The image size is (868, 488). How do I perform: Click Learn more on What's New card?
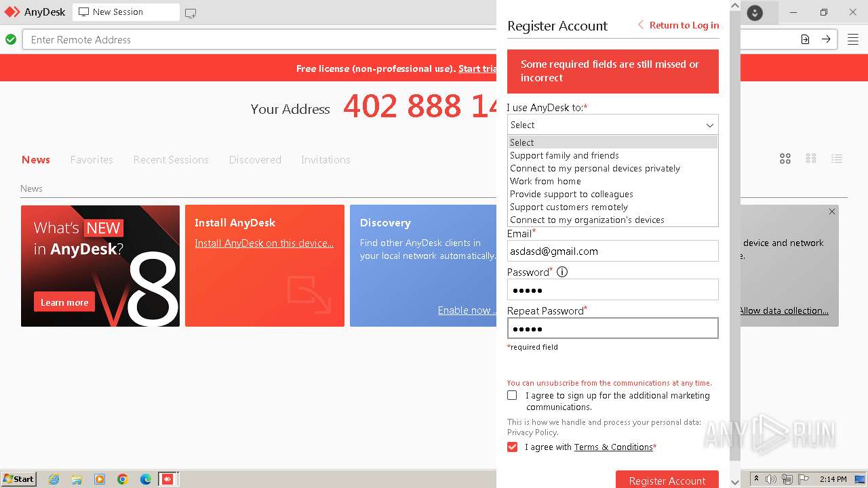[64, 302]
